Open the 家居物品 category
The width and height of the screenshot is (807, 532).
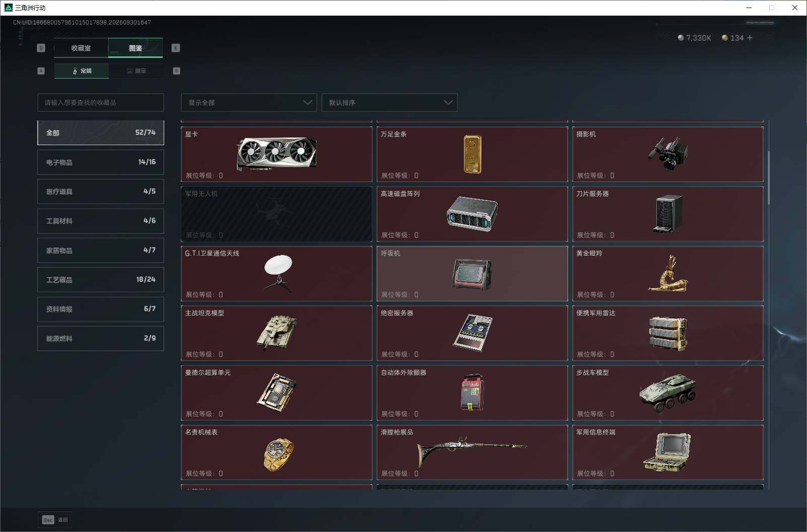[101, 250]
